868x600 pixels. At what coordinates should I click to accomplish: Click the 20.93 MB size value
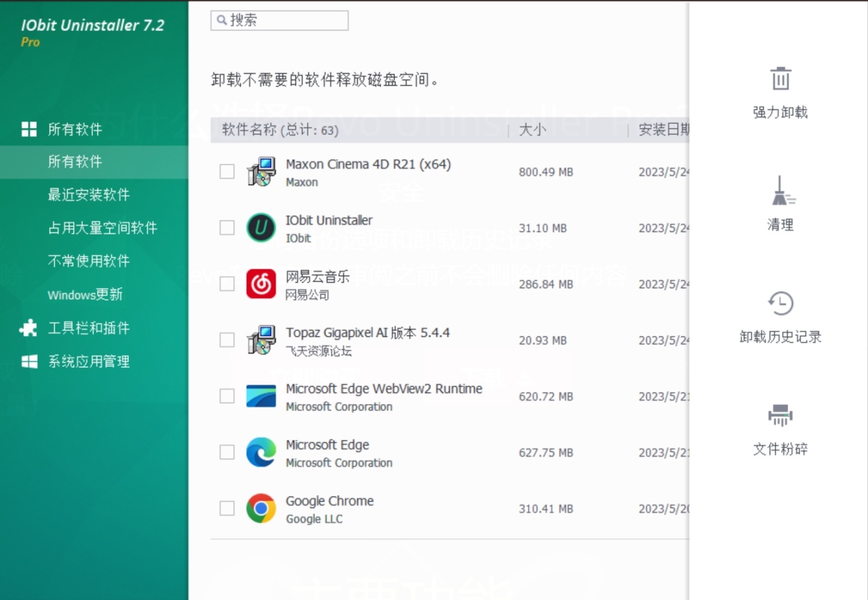coord(543,340)
